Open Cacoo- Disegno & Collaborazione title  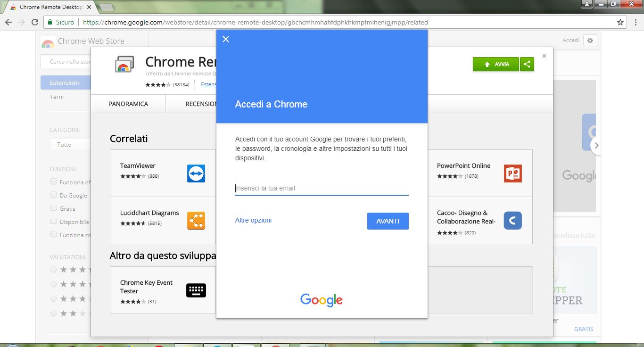[x=466, y=217]
